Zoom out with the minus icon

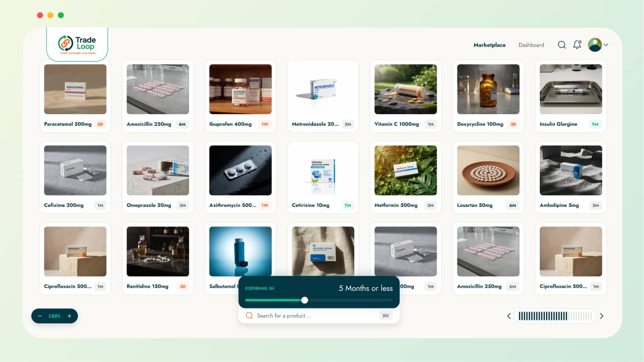coord(39,316)
